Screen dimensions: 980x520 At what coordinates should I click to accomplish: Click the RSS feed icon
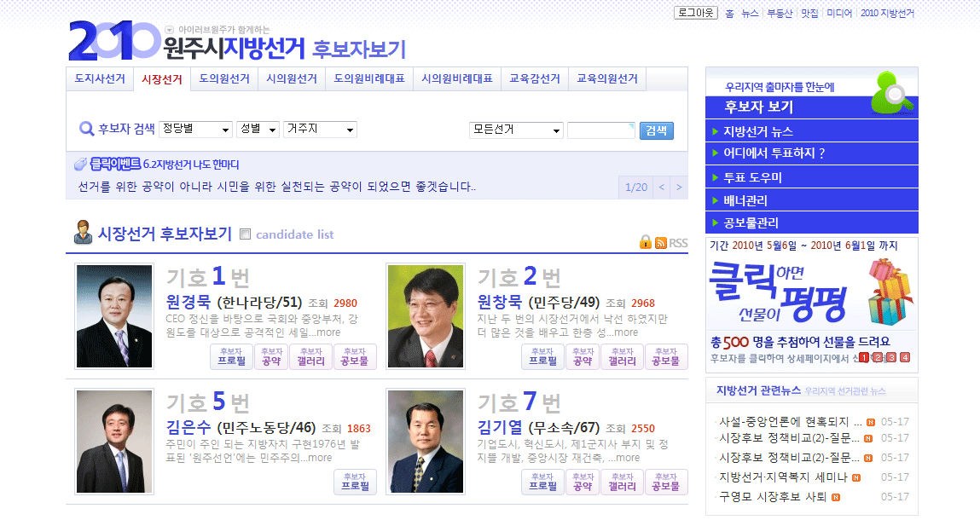point(661,243)
